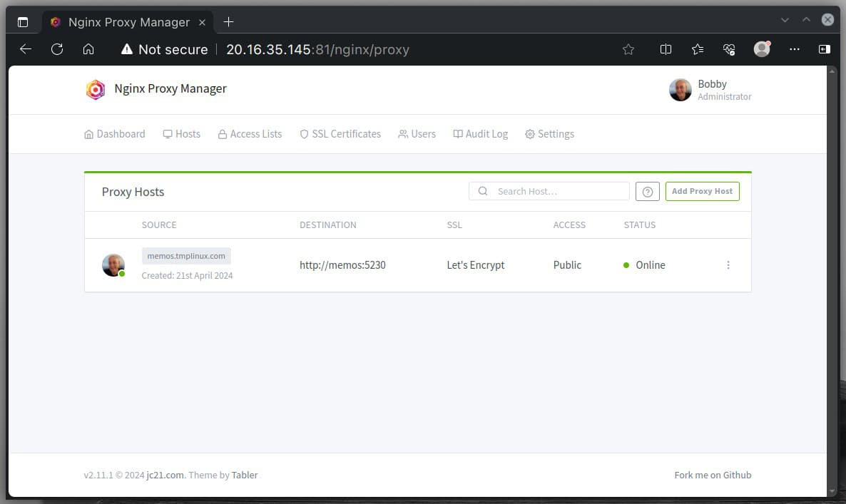Image resolution: width=846 pixels, height=504 pixels.
Task: Open the browser three-dot options menu
Action: click(794, 49)
